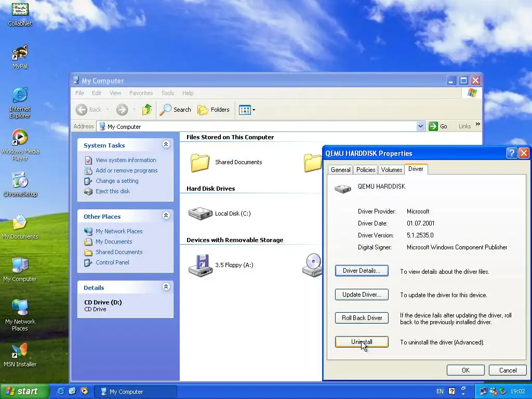Open the File menu
Image resolution: width=532 pixels, height=399 pixels.
(x=79, y=93)
